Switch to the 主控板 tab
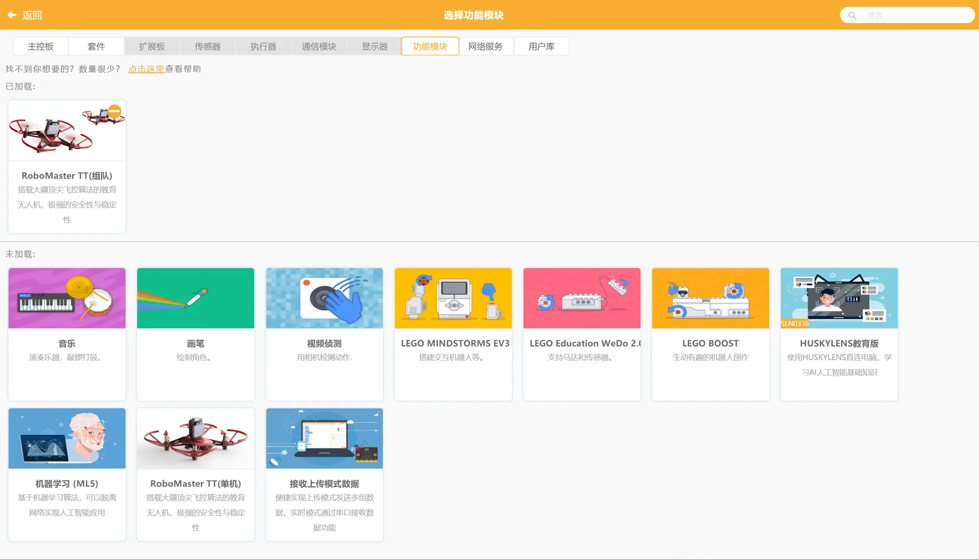Viewport: 979px width, 560px height. tap(41, 47)
